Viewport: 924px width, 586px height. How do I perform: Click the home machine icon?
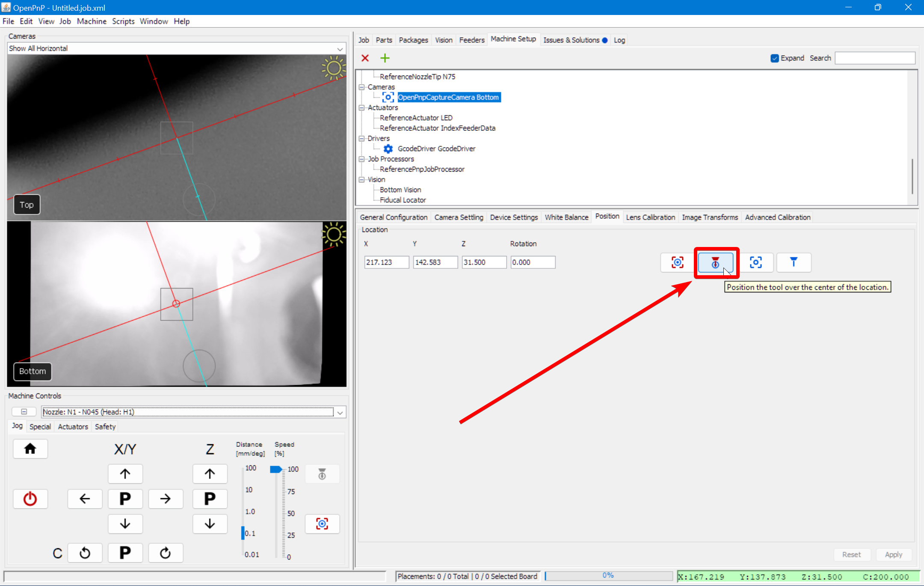tap(30, 449)
